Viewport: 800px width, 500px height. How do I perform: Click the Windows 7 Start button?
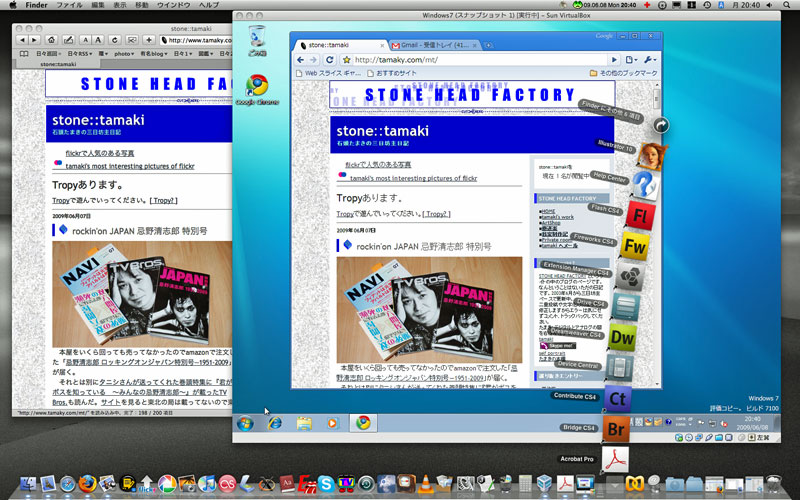[245, 423]
